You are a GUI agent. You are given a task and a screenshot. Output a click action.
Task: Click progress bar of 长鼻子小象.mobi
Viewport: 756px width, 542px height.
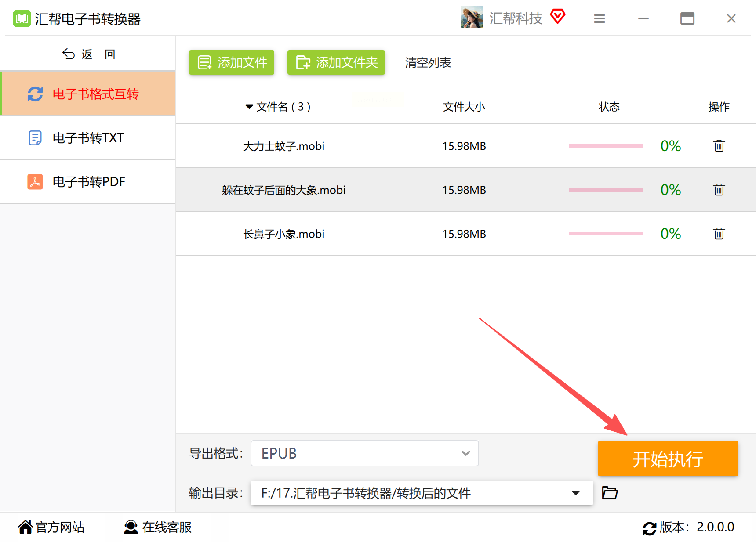(x=606, y=234)
